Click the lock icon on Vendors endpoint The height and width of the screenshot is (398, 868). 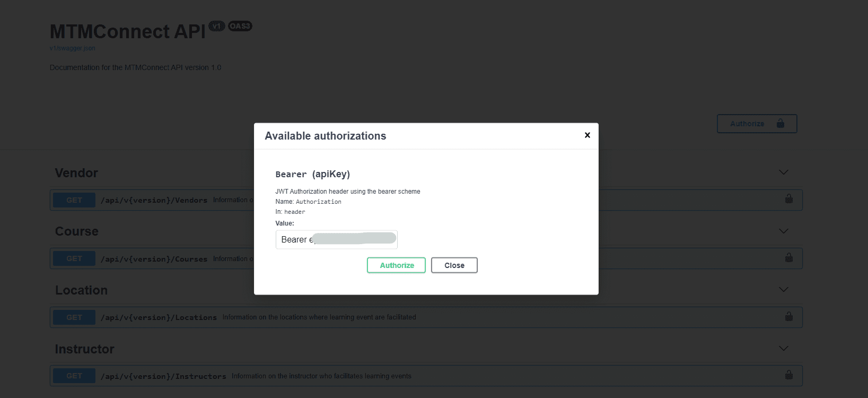pos(789,199)
